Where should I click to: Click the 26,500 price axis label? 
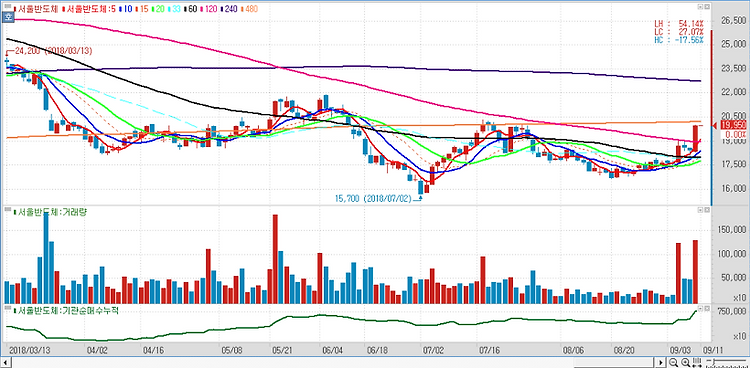(x=734, y=21)
